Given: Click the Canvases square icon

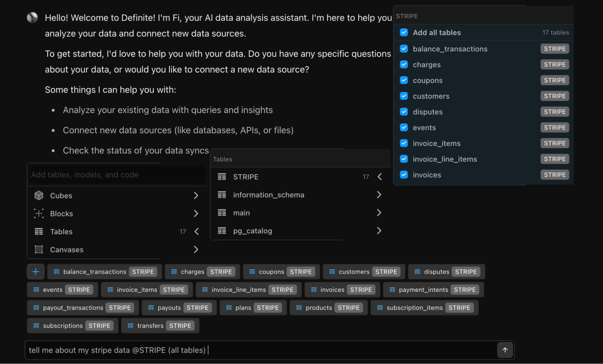Looking at the screenshot, I should (x=39, y=250).
